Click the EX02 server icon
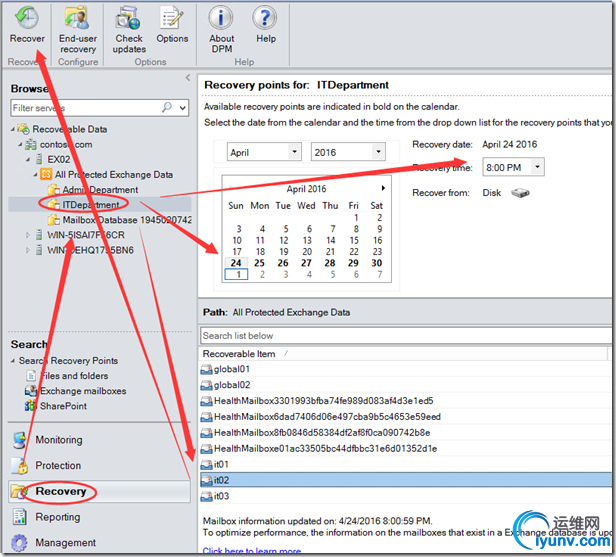Screen dimensions: 616x557 39,159
